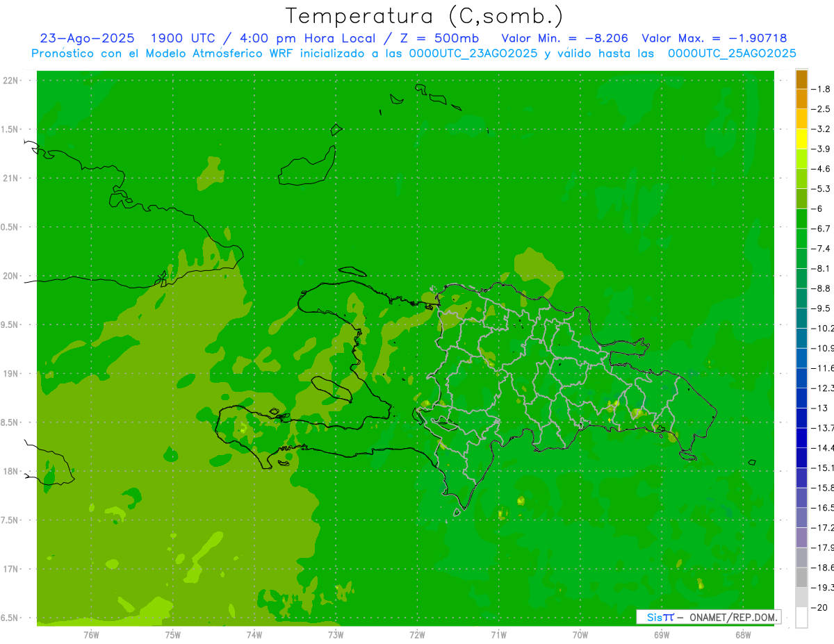The width and height of the screenshot is (834, 644).
Task: Click the '70W' longitude label
Action: click(x=580, y=635)
